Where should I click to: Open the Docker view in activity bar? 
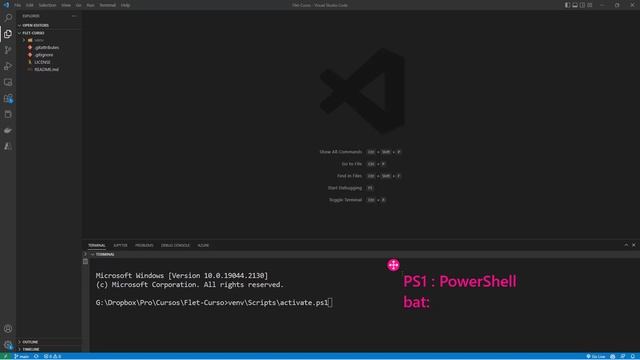[x=8, y=130]
